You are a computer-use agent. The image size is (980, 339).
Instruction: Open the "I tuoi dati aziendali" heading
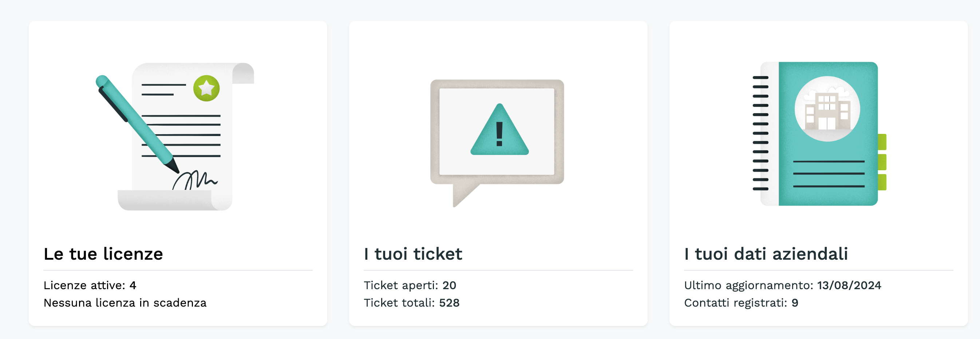pos(766,254)
